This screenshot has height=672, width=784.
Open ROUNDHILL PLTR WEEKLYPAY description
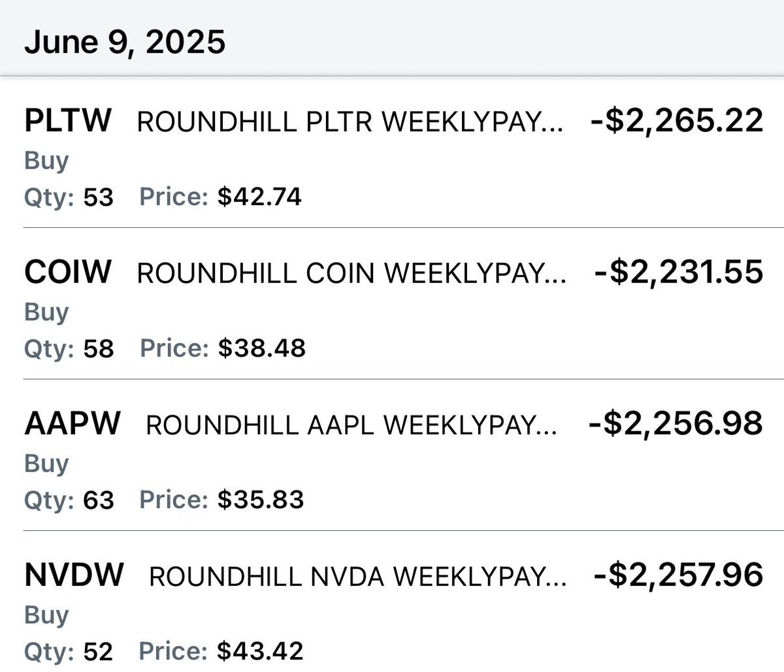pos(350,122)
